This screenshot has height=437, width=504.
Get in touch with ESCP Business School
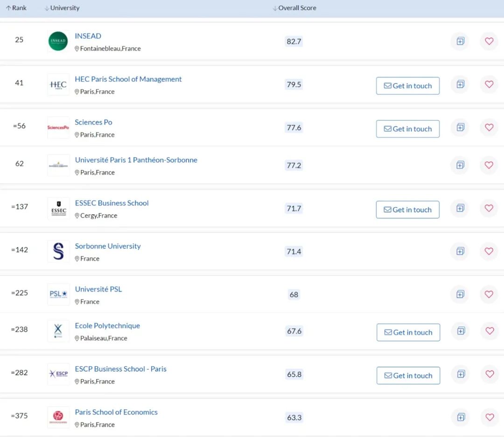408,375
